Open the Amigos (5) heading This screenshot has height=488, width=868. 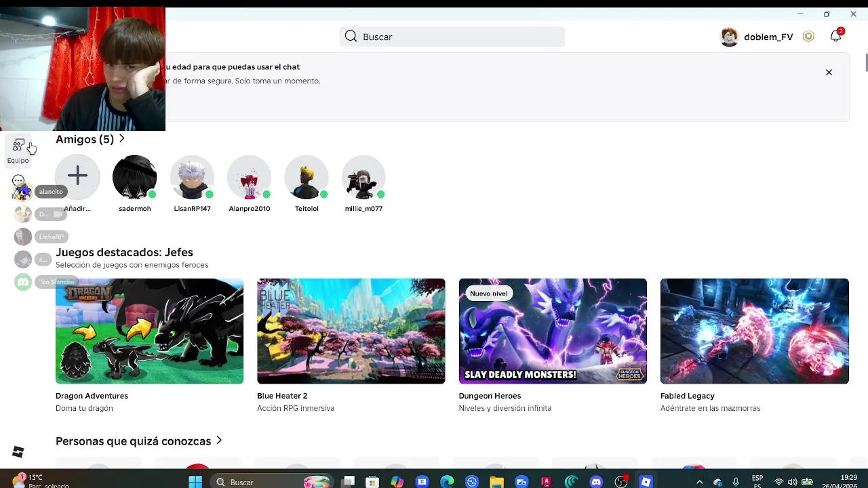tap(85, 139)
